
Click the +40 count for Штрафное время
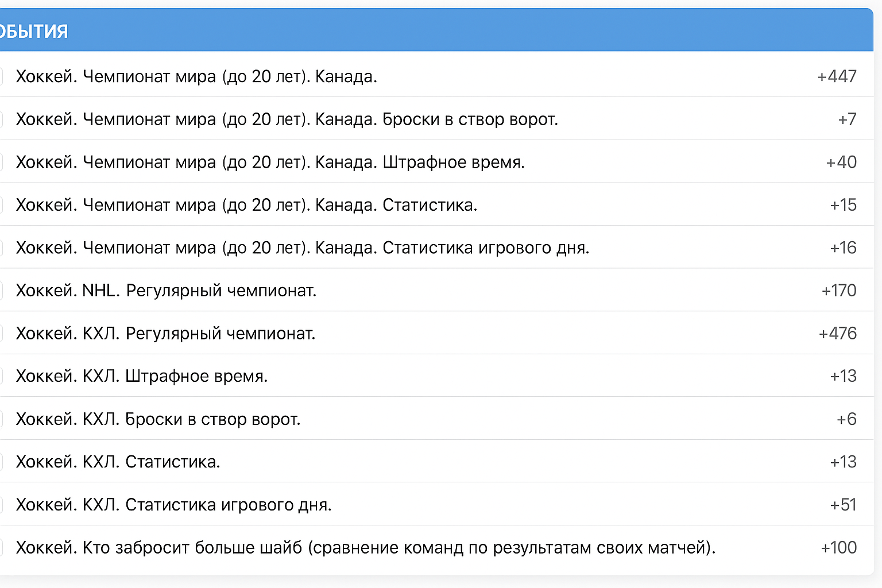click(841, 162)
